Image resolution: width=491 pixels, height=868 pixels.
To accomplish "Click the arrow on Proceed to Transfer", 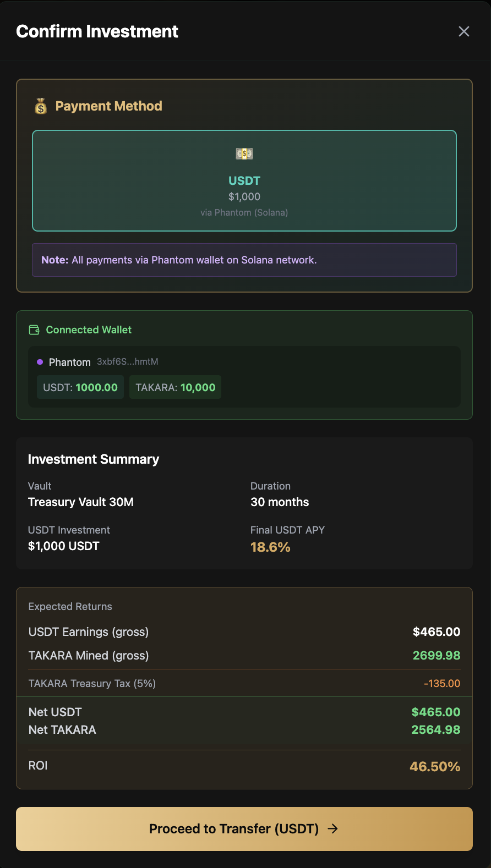I will (x=333, y=829).
